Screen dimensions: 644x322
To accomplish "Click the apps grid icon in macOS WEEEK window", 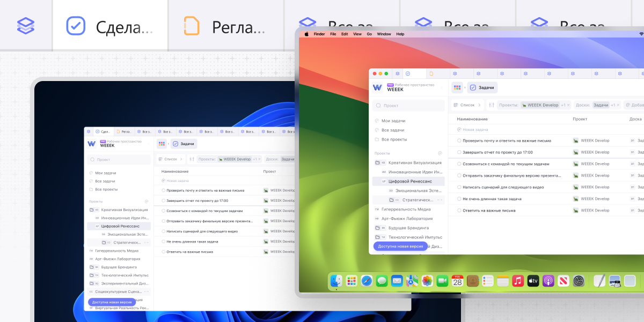I will click(x=457, y=87).
